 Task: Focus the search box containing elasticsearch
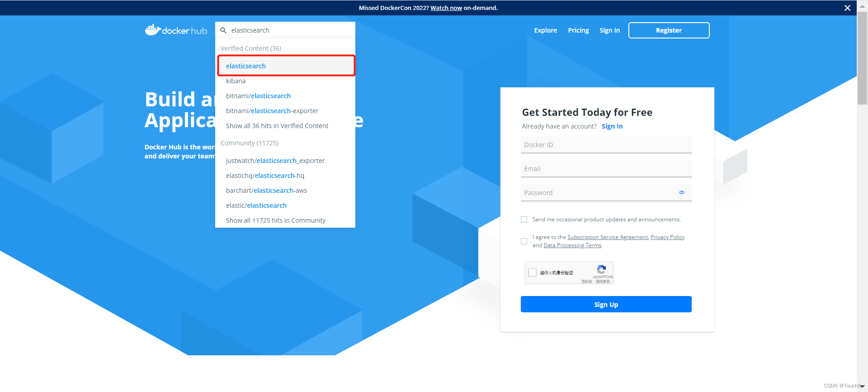[x=285, y=30]
